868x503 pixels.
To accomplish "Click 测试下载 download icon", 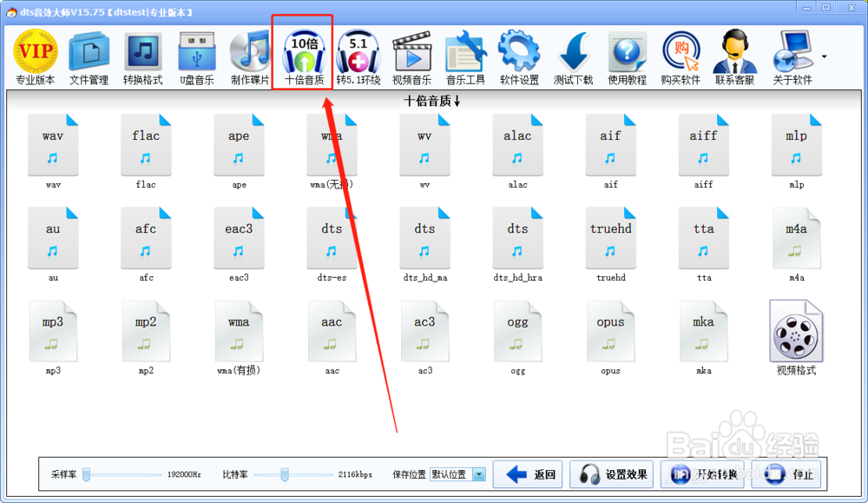I will [x=573, y=57].
